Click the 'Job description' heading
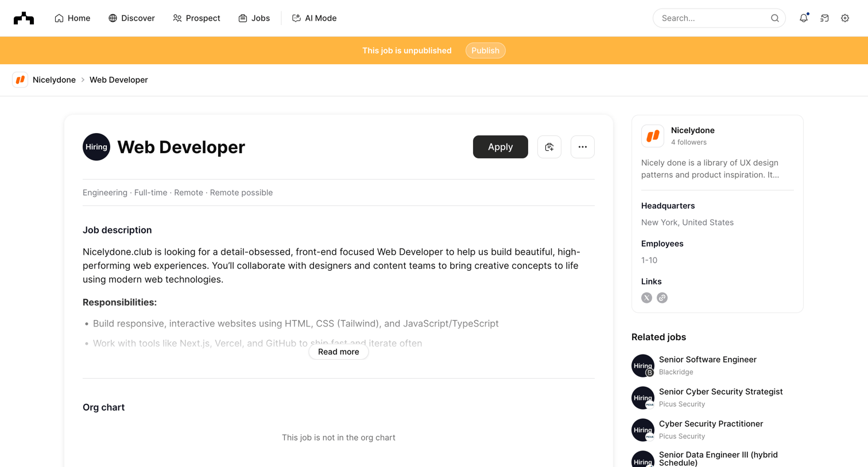868x467 pixels. coord(117,230)
